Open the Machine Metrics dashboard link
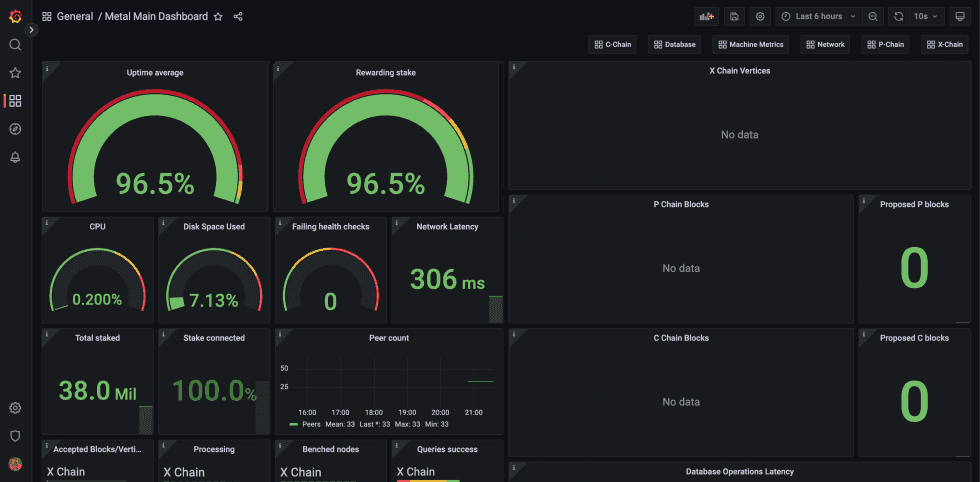Image resolution: width=980 pixels, height=482 pixels. point(751,44)
